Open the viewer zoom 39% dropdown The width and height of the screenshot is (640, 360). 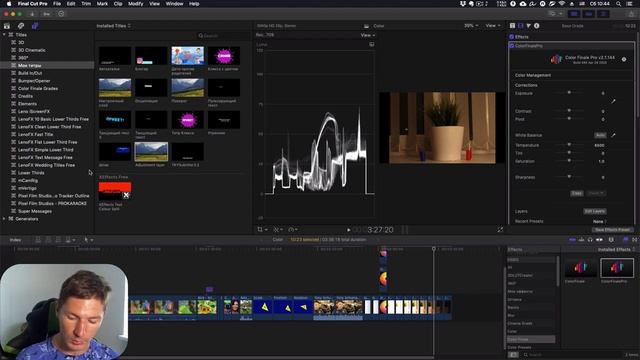470,26
